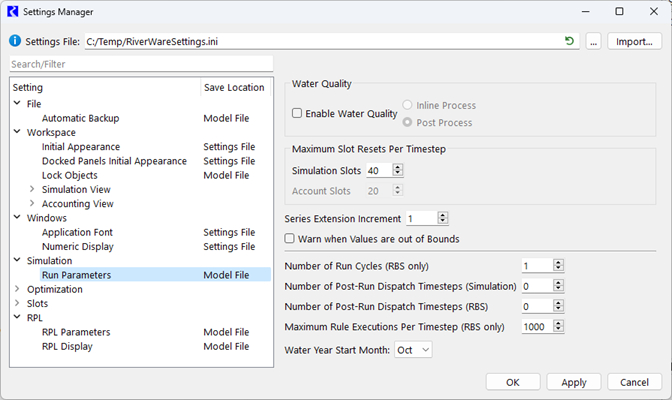The height and width of the screenshot is (400, 672).
Task: Click the browse ellipsis button for settings file
Action: 593,42
